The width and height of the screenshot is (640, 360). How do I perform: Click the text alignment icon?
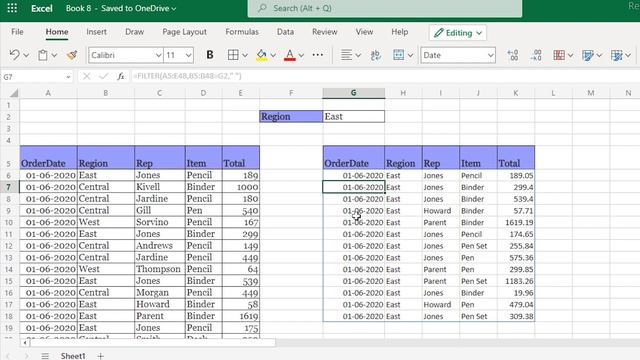tap(346, 55)
